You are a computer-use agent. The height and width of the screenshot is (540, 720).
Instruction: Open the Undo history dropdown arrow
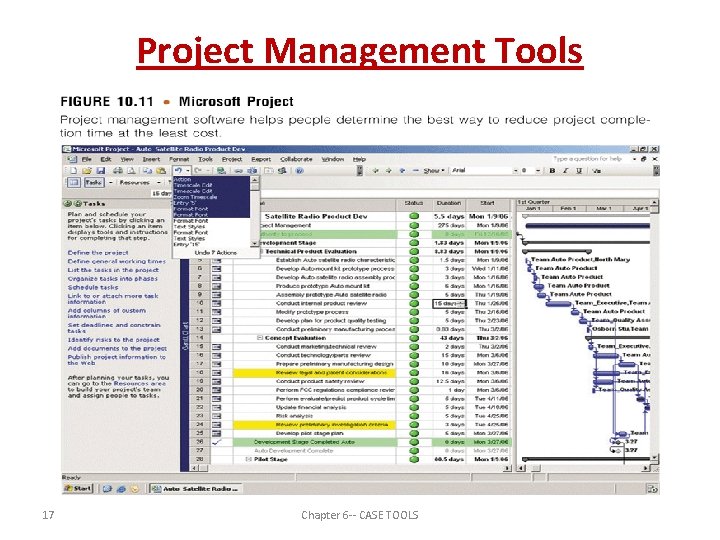click(x=188, y=171)
